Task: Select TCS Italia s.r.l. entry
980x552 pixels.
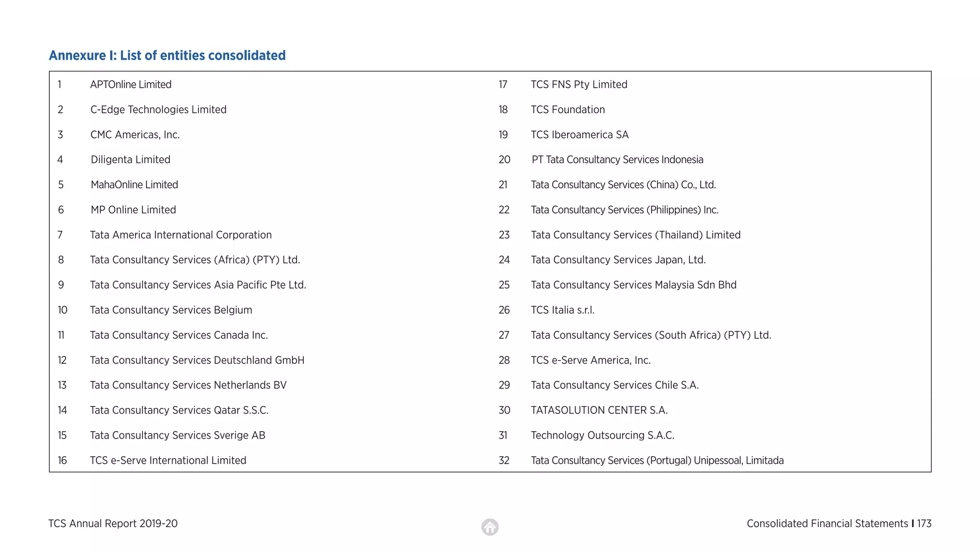Action: [563, 310]
